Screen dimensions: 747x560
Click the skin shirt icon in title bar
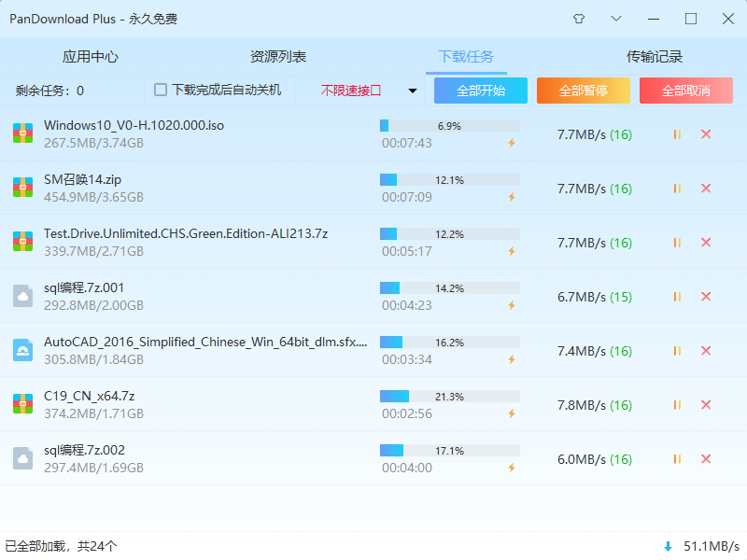[579, 19]
